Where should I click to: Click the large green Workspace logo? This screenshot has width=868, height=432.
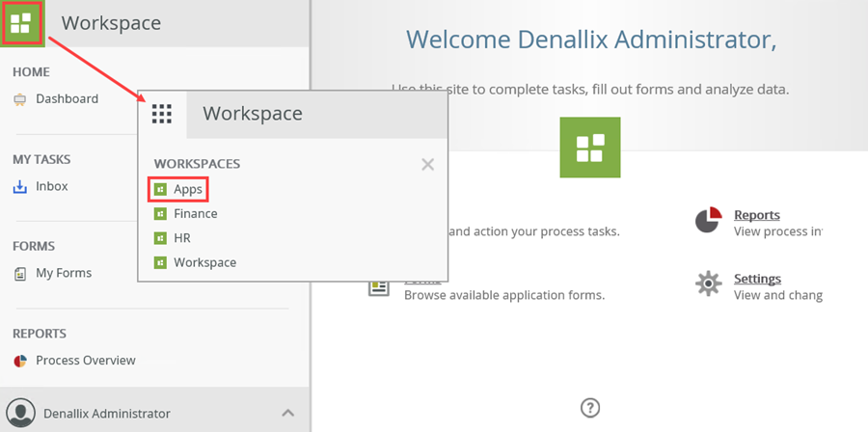(590, 148)
